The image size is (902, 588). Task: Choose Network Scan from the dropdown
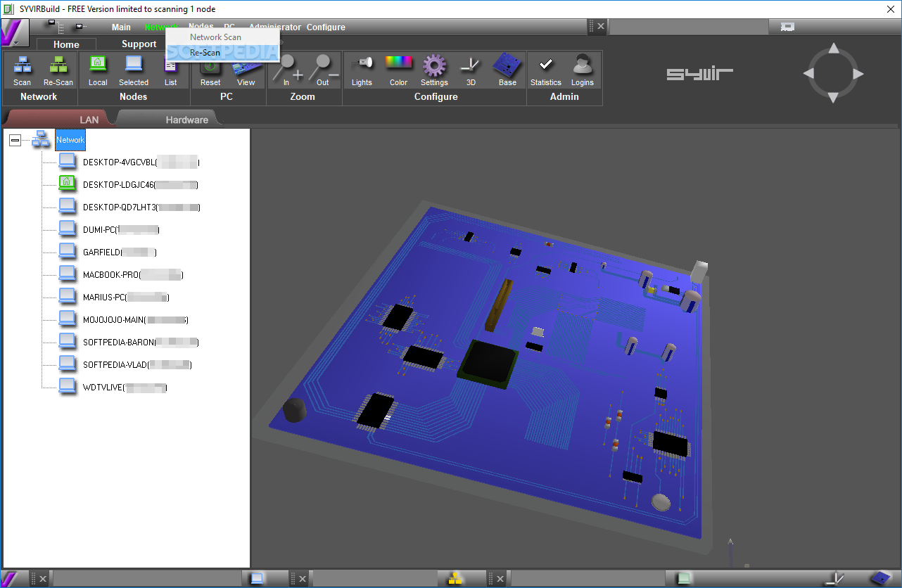coord(215,37)
